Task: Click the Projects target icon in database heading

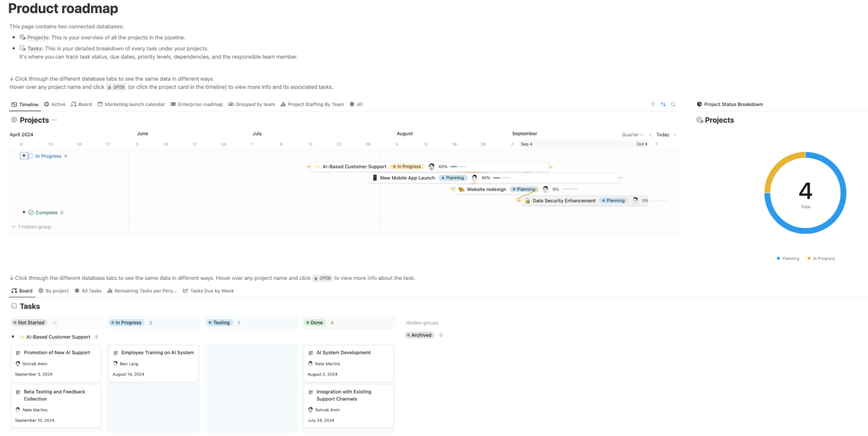Action: pos(14,120)
